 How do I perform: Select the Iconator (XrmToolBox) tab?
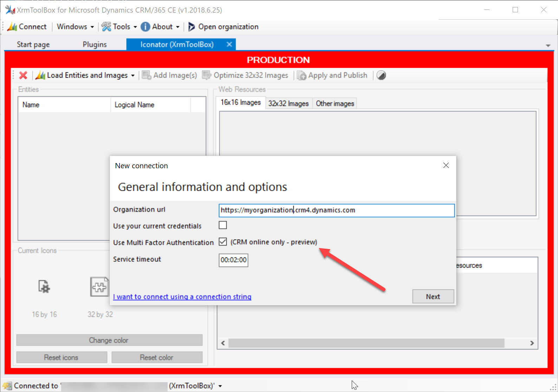coord(177,45)
